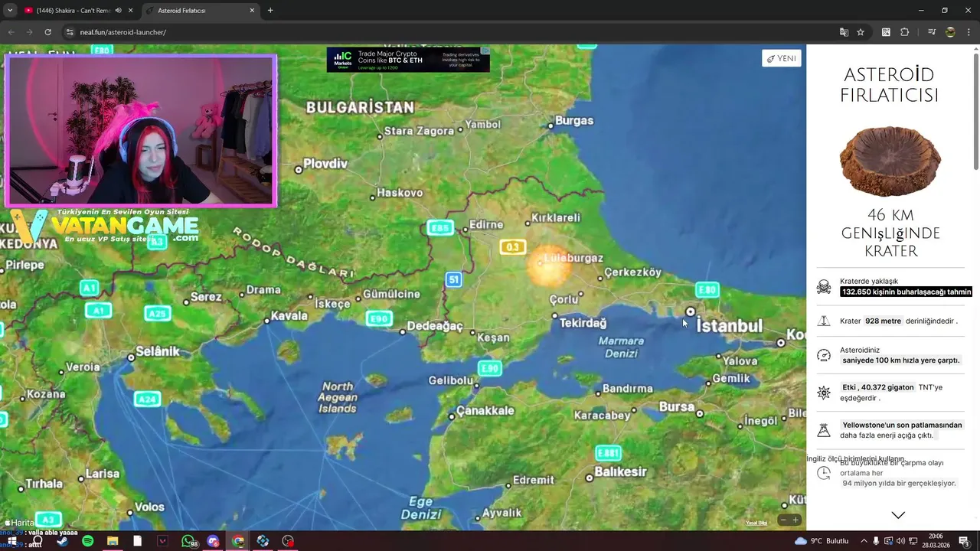Open the tab search dropdown

coord(10,11)
